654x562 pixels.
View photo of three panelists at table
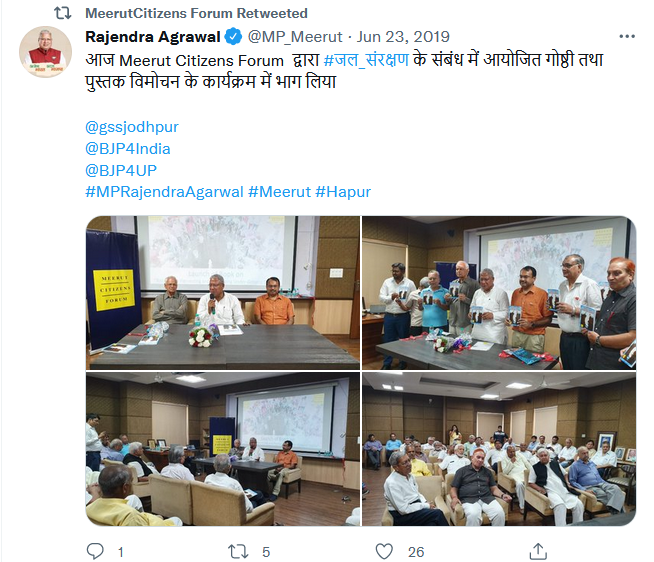coord(223,293)
